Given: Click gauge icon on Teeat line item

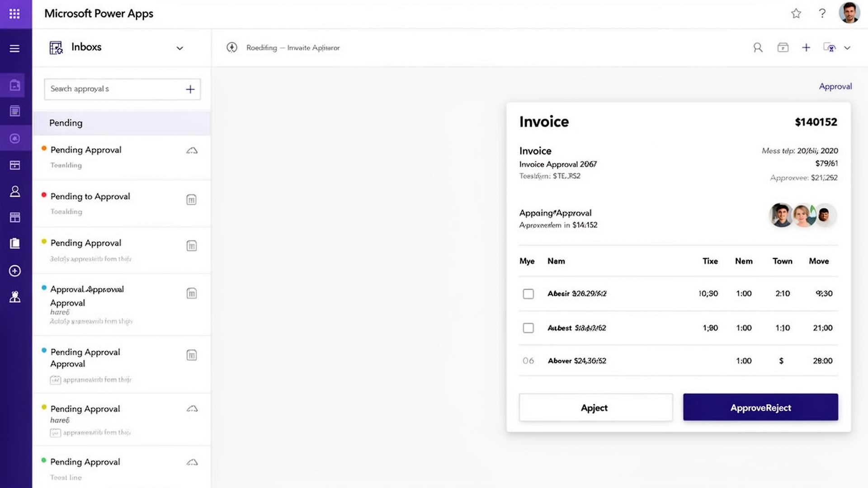Looking at the screenshot, I should 192,462.
